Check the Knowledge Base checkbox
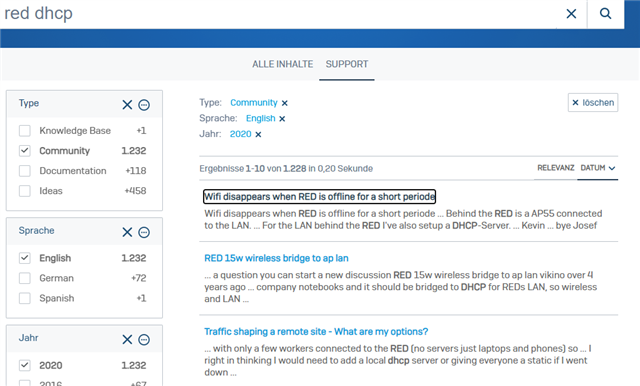The width and height of the screenshot is (640, 386). tap(25, 131)
